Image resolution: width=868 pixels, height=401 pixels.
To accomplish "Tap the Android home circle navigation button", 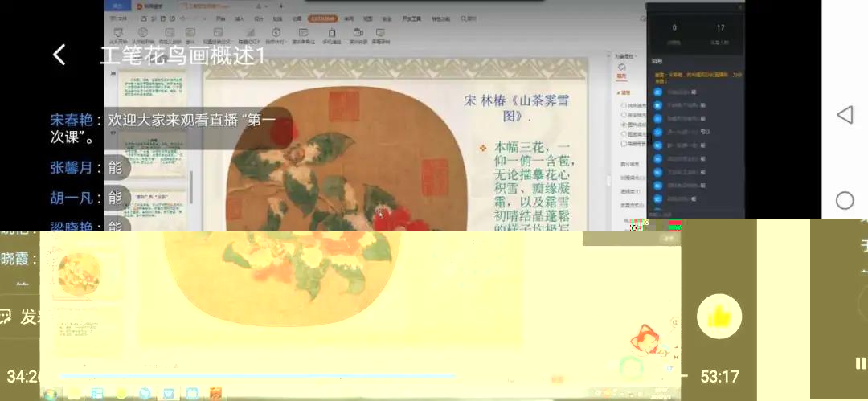I will (845, 201).
